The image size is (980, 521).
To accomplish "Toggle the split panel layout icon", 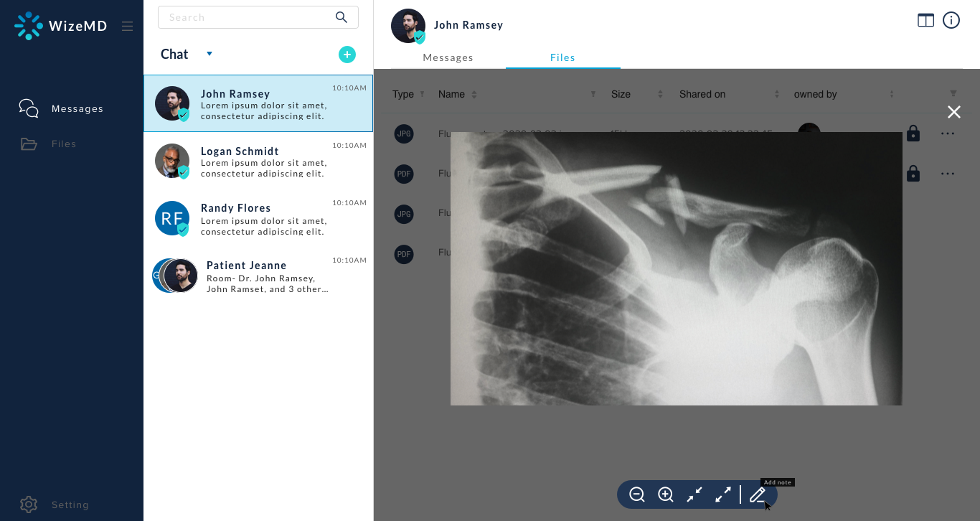I will pos(925,20).
